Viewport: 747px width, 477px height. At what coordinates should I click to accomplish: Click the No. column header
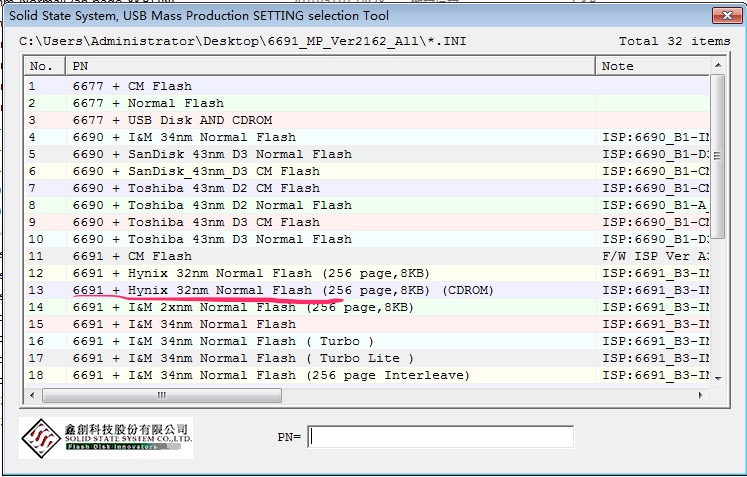coord(45,66)
